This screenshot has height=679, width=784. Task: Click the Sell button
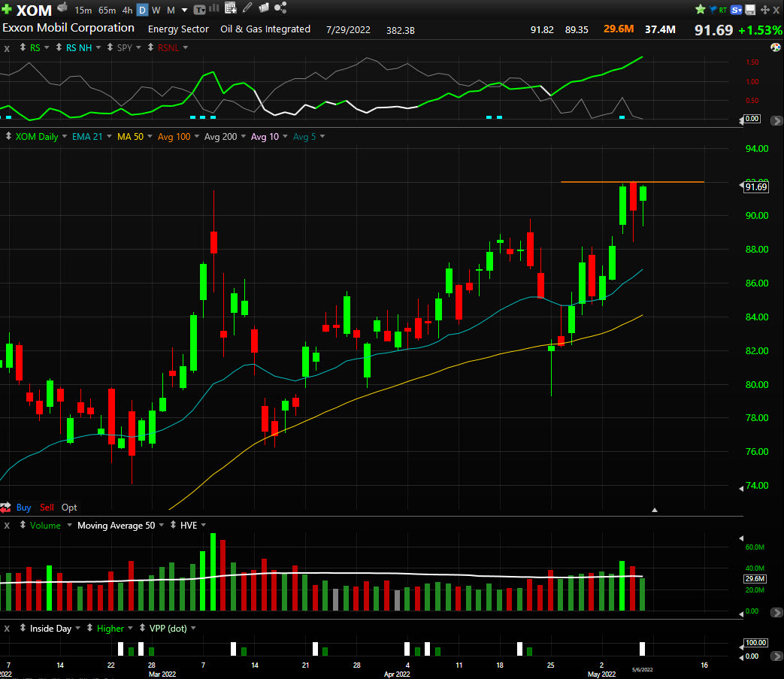[x=47, y=508]
